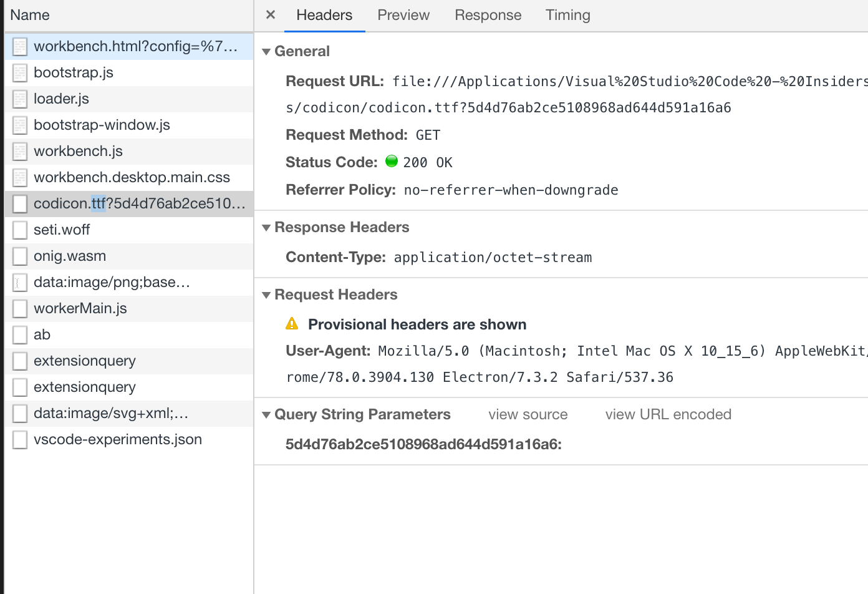The height and width of the screenshot is (594, 868).
Task: Click the view URL encoded link
Action: [x=668, y=414]
